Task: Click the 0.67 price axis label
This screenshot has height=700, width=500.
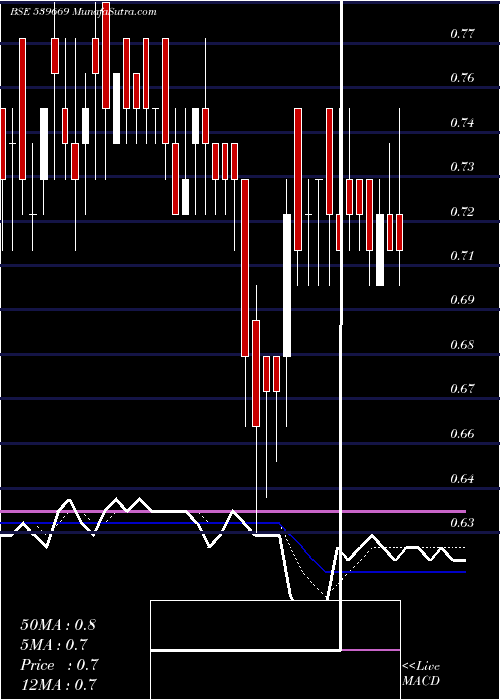Action: pos(462,389)
